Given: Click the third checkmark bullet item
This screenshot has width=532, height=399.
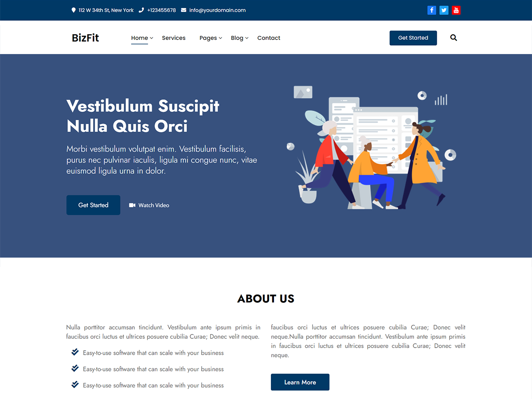Looking at the screenshot, I should (74, 384).
